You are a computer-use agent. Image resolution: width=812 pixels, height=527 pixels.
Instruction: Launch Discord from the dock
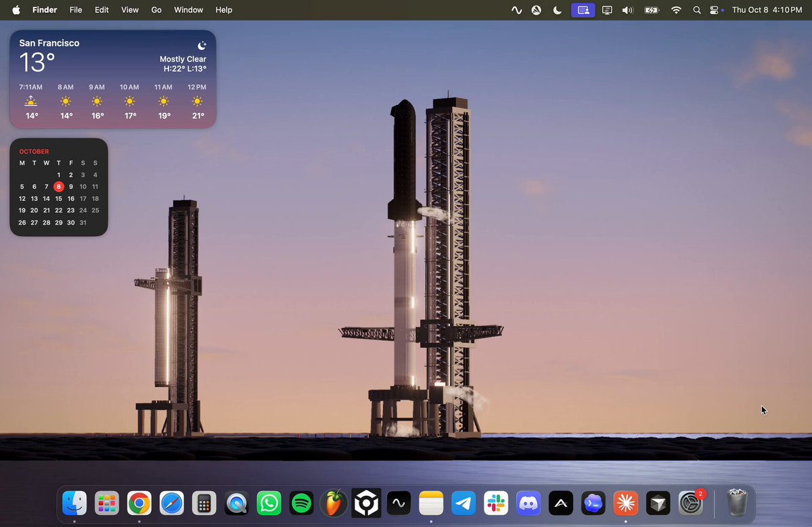coord(528,503)
